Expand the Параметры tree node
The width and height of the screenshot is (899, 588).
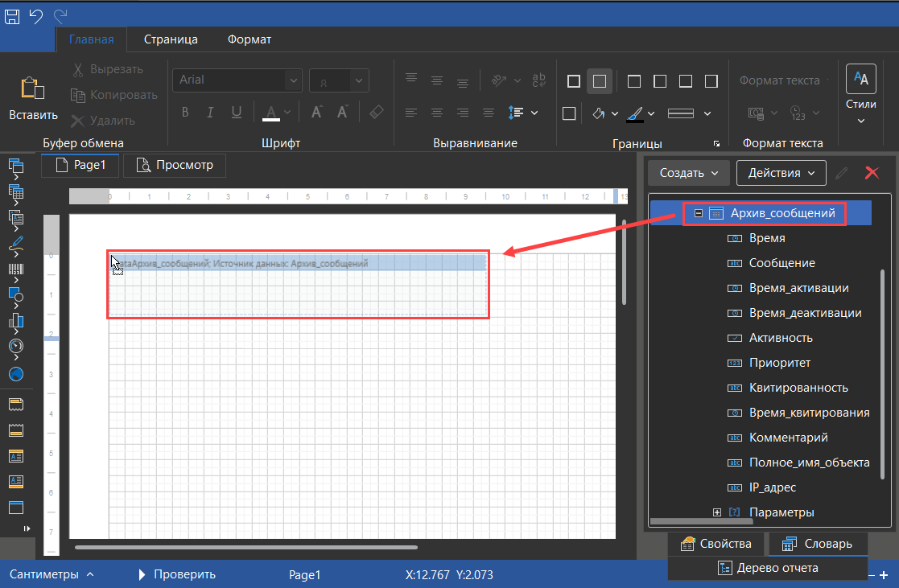[x=716, y=512]
